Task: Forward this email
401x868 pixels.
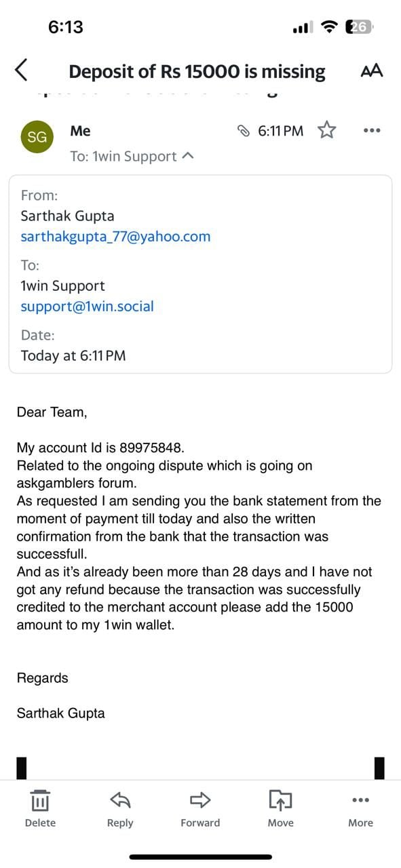Action: click(x=200, y=809)
